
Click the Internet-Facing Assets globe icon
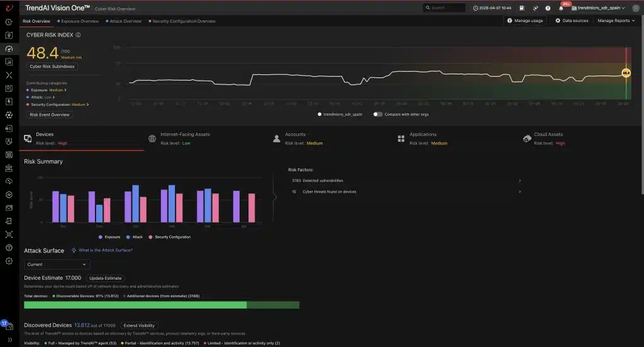152,139
